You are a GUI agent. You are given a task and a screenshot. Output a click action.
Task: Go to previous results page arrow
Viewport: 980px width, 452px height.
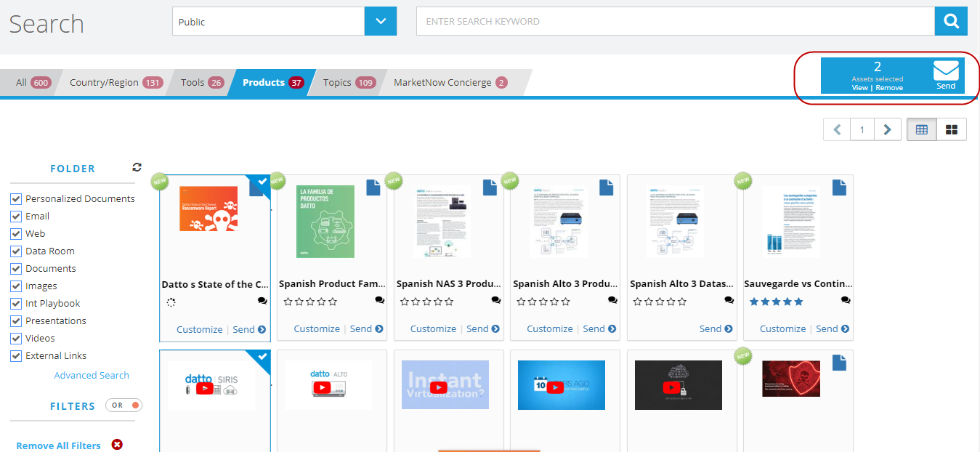pos(837,129)
